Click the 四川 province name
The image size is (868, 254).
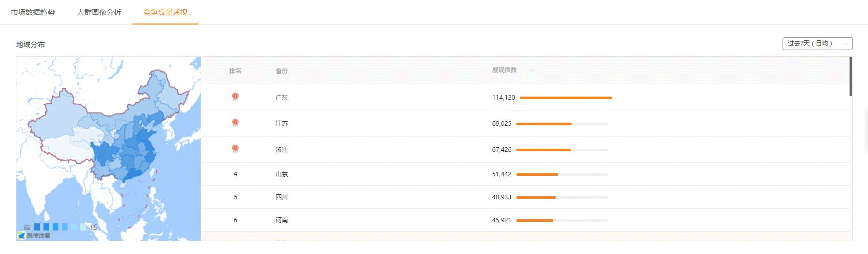[x=281, y=197]
